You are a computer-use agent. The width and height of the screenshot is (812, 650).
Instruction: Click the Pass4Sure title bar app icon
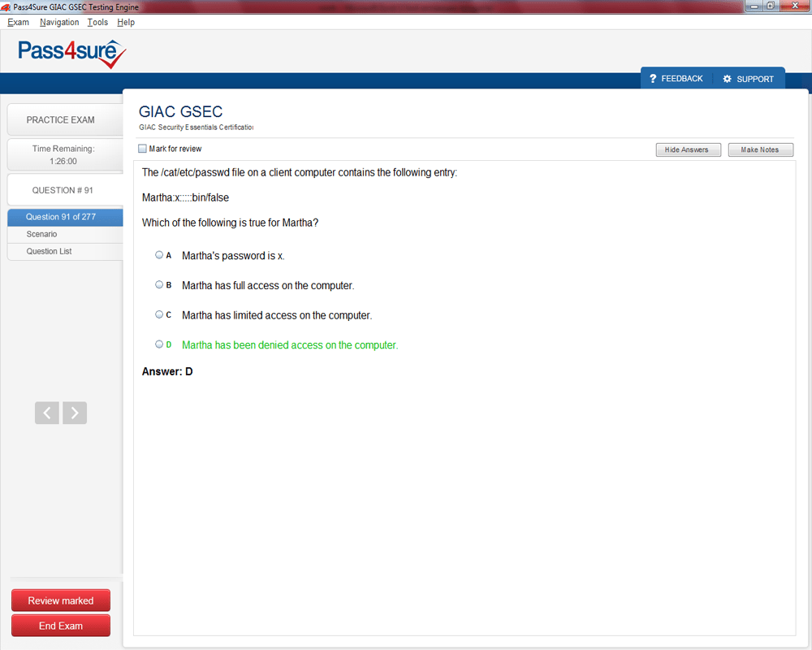[x=6, y=6]
